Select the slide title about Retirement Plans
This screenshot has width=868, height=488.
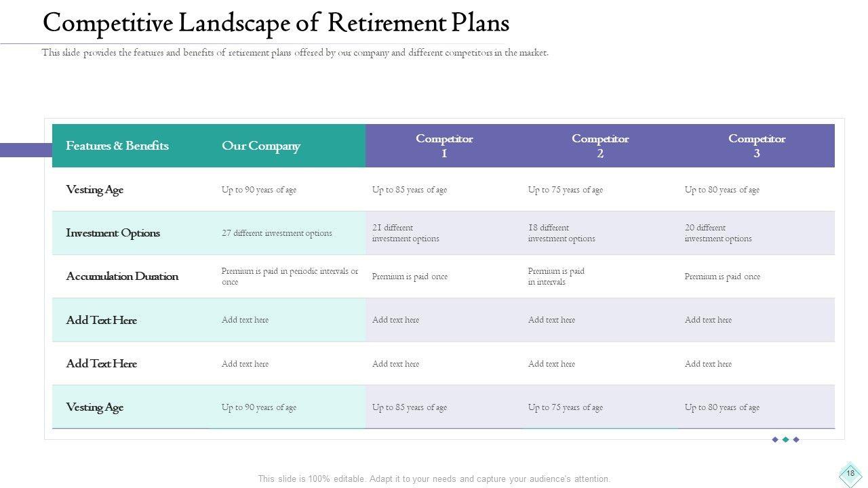point(275,23)
